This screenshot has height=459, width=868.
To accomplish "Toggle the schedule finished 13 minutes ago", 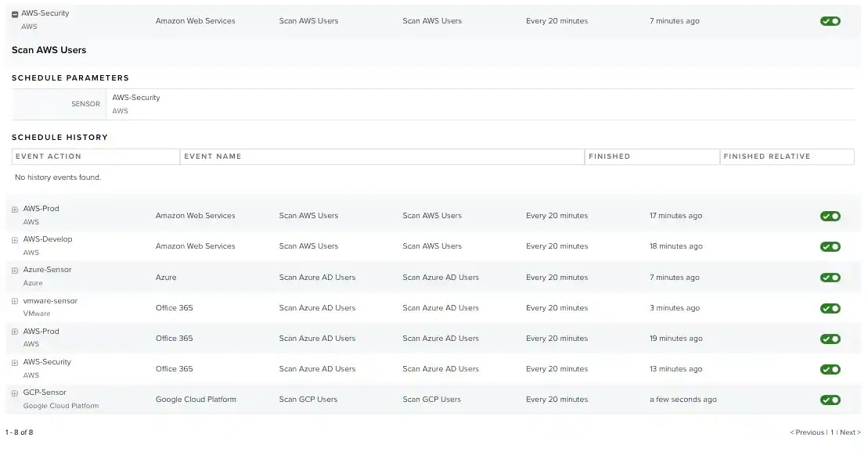I will (830, 369).
